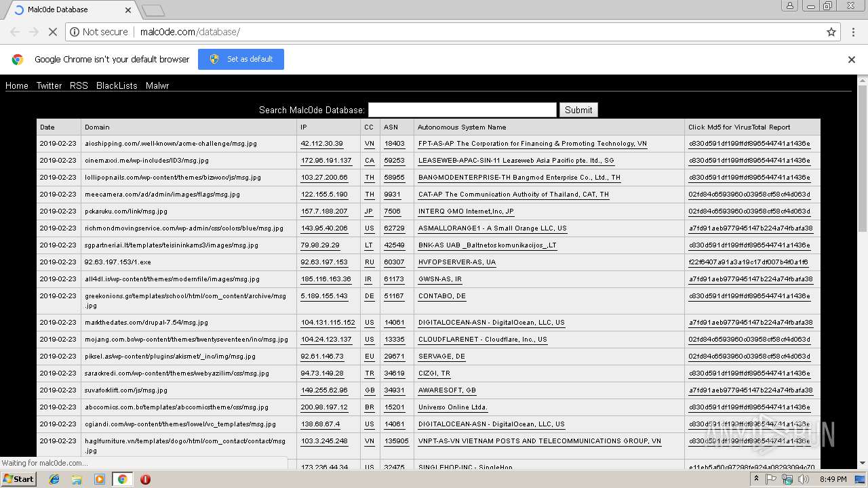
Task: Focus the Search Malc0de Database field
Action: (462, 110)
